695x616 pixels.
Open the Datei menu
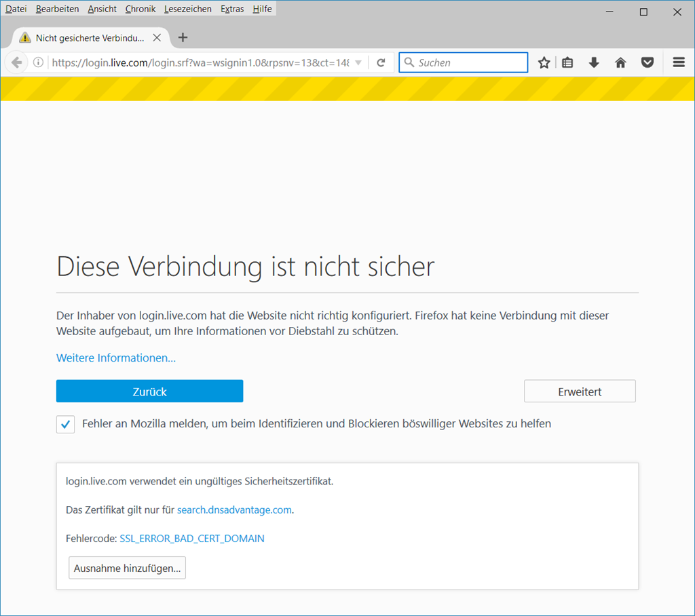click(16, 9)
